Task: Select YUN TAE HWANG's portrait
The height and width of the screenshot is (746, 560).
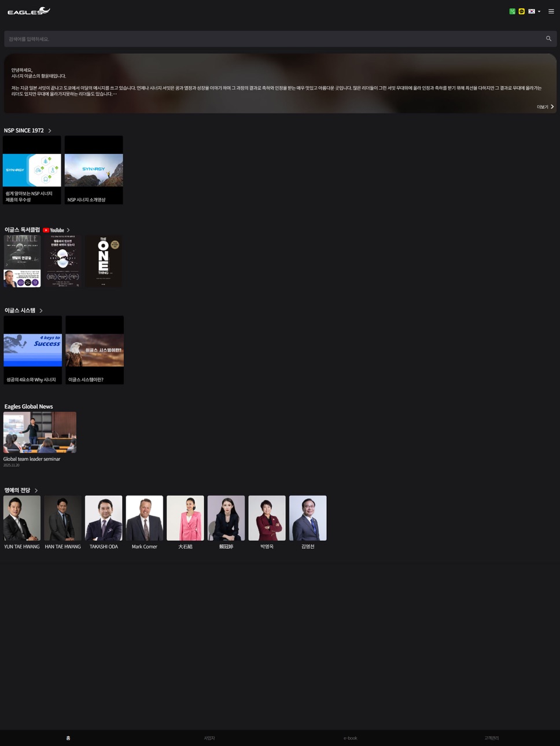Action: 22,518
